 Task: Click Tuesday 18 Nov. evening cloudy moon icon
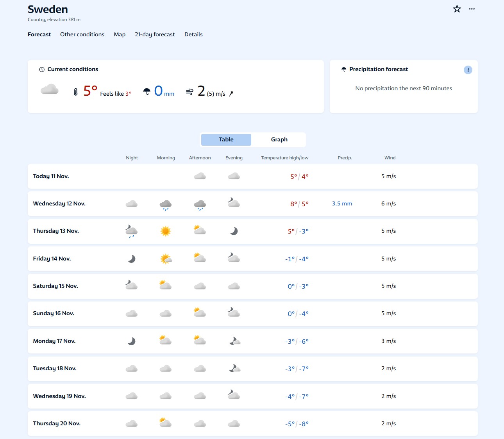[234, 368]
